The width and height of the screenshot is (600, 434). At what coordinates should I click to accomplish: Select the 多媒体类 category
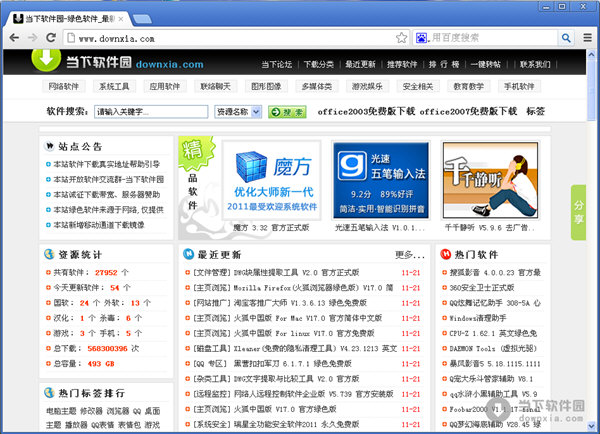316,86
